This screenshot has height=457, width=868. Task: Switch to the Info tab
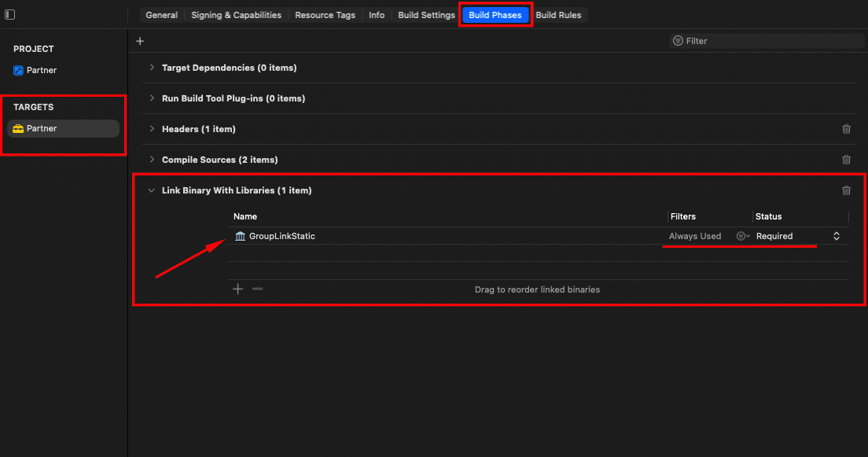pyautogui.click(x=377, y=15)
